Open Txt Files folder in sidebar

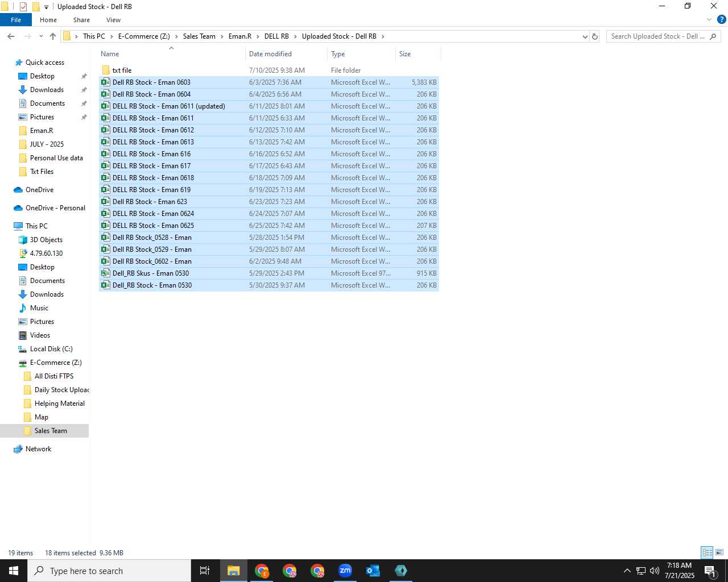(x=42, y=172)
